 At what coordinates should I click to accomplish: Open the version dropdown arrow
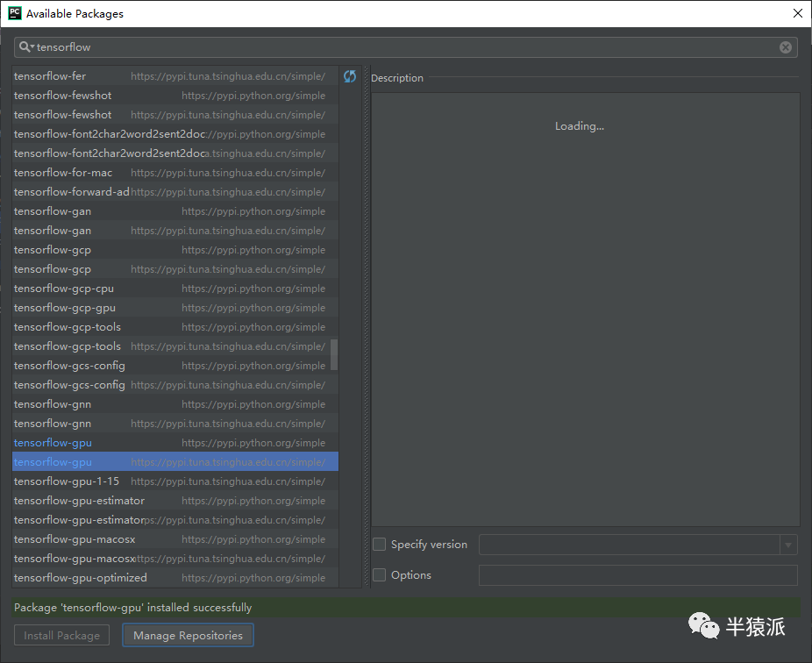(x=788, y=545)
